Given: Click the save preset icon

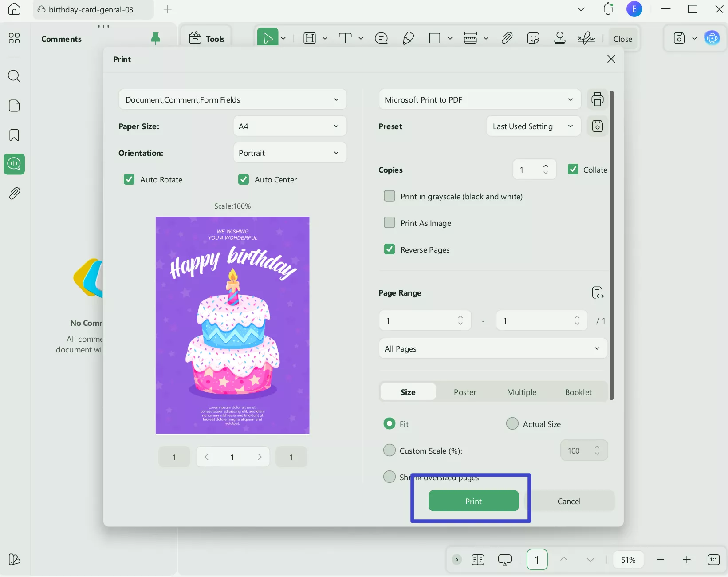Looking at the screenshot, I should [x=598, y=126].
